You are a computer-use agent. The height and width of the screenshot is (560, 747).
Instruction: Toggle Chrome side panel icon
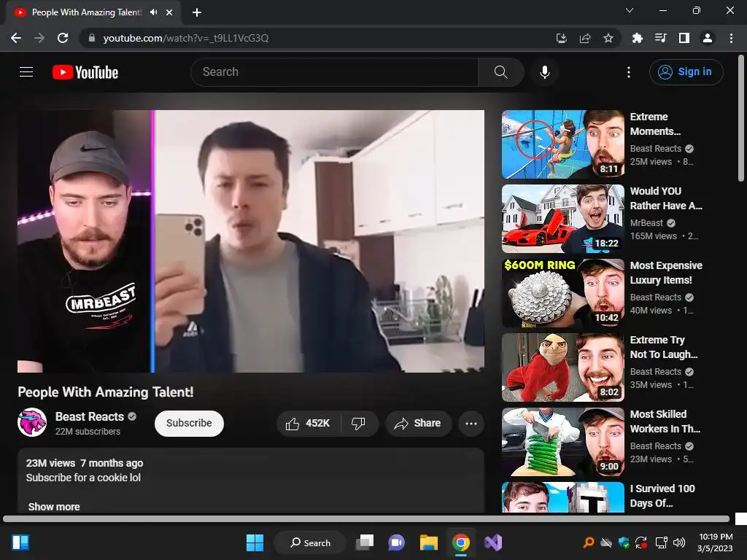pyautogui.click(x=684, y=38)
